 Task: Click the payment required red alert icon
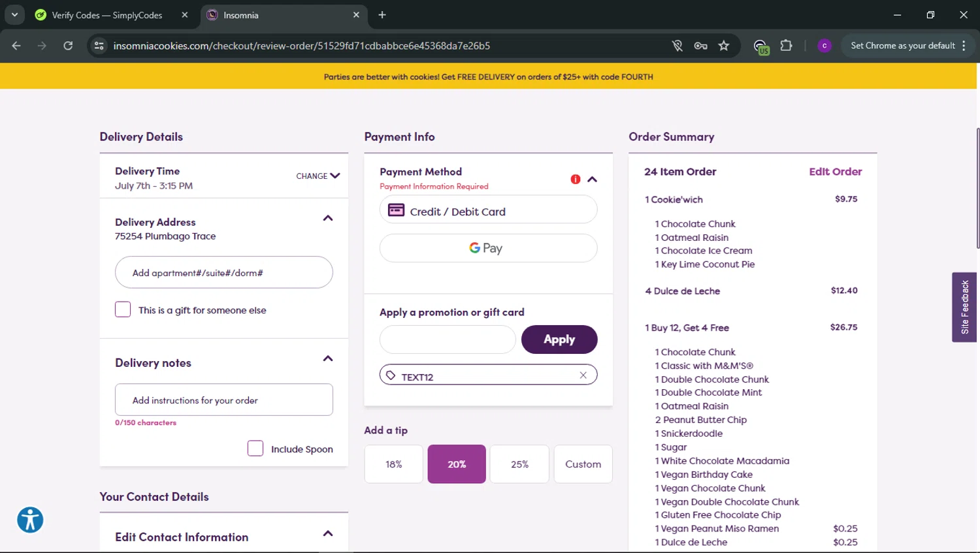point(576,179)
